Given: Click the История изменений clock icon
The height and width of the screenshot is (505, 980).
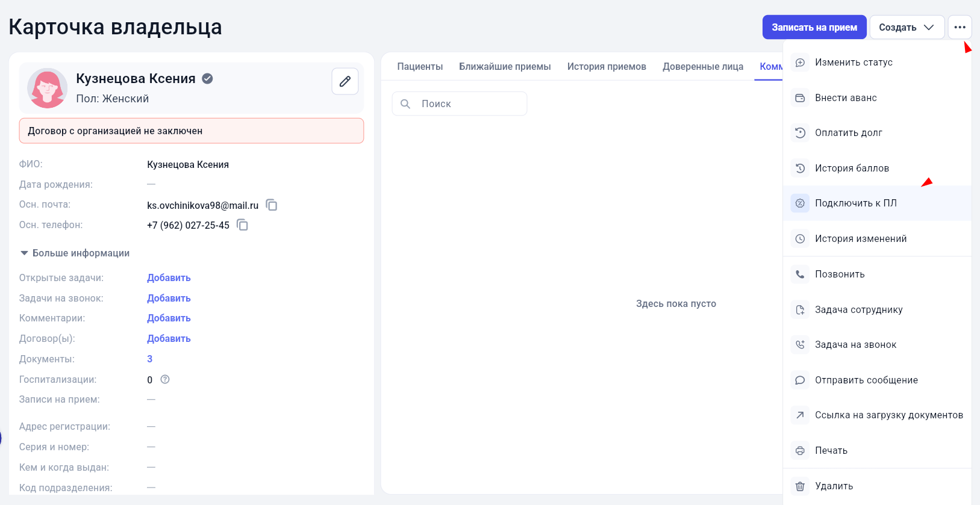Looking at the screenshot, I should (800, 239).
